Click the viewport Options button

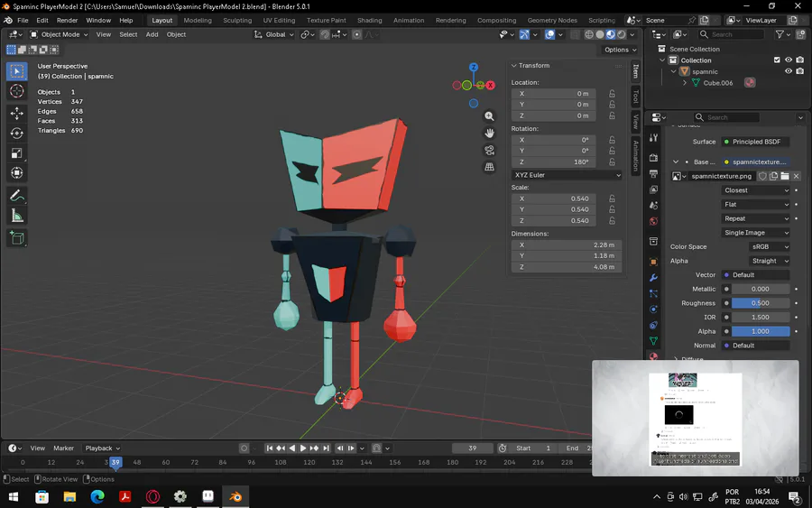coord(621,50)
